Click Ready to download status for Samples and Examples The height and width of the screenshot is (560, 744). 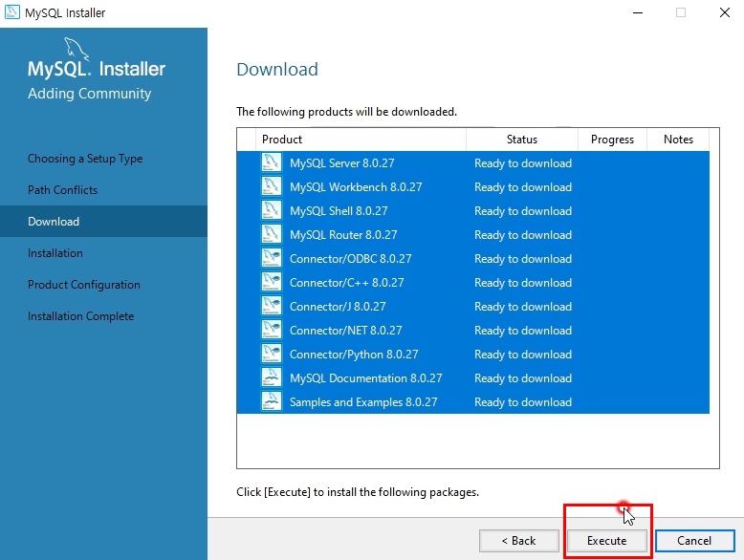[523, 402]
